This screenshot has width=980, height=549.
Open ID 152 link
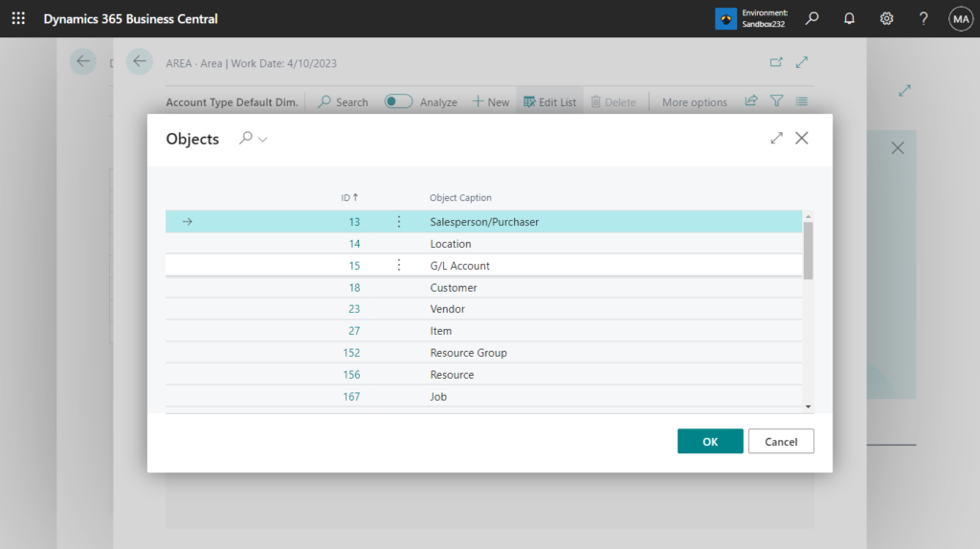click(351, 352)
